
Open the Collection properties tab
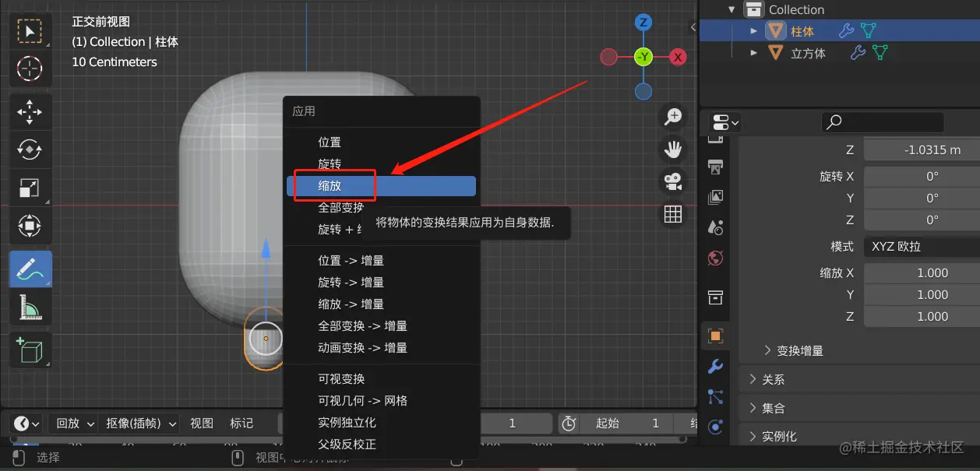tap(715, 297)
